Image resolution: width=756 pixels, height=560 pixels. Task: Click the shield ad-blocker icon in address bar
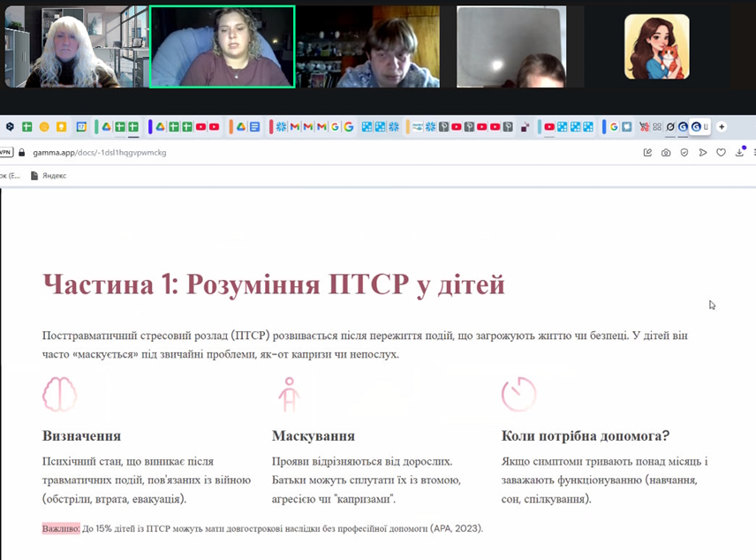coord(684,152)
